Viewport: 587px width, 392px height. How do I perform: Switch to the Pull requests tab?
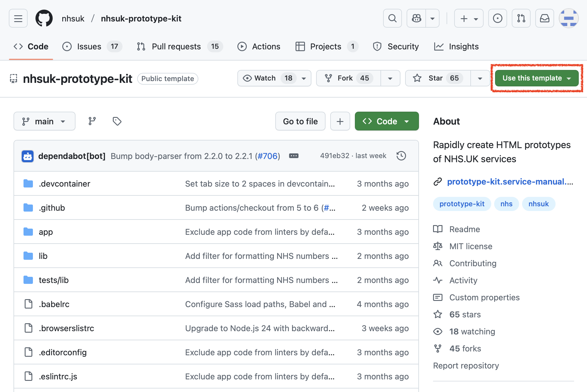pos(176,46)
